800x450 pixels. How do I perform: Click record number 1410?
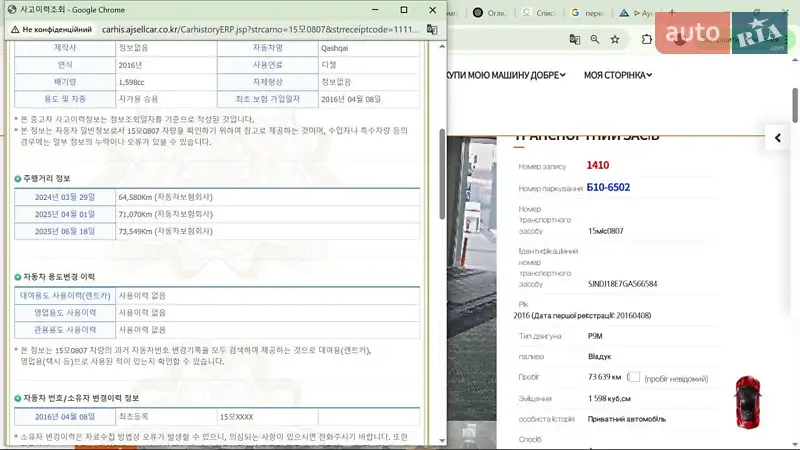pyautogui.click(x=597, y=165)
